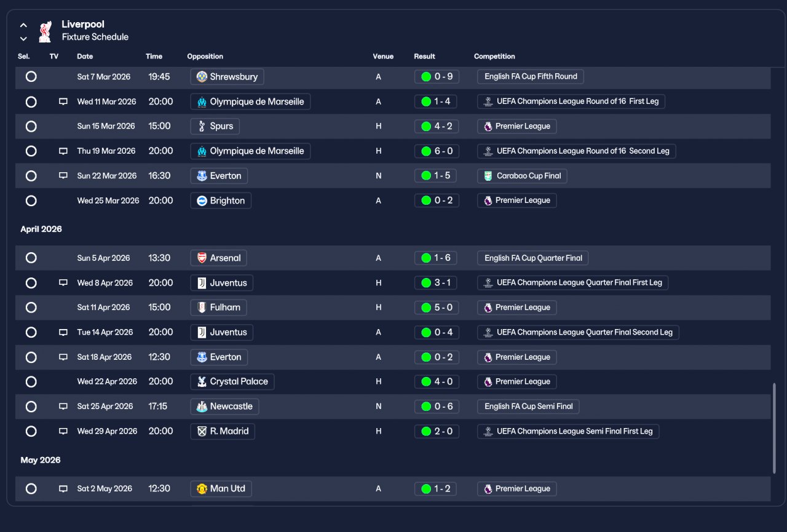Open the Crystal Palace opposition button
Viewport: 787px width, 532px height.
(232, 381)
